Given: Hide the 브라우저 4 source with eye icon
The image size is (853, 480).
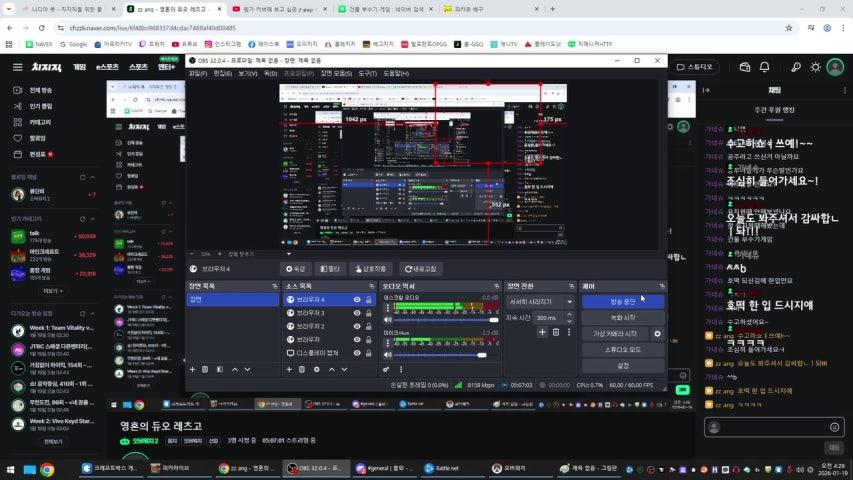Looking at the screenshot, I should [x=358, y=300].
